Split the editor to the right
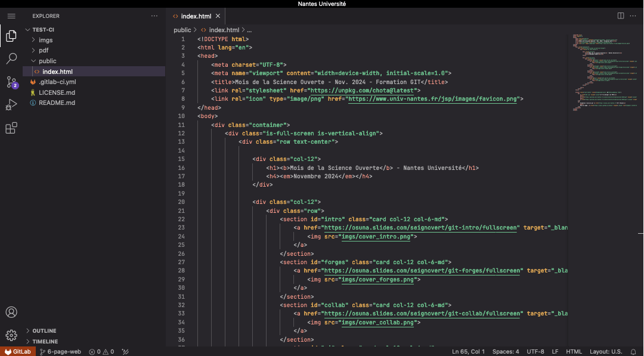Screen dimensions: 644x356 click(621, 16)
